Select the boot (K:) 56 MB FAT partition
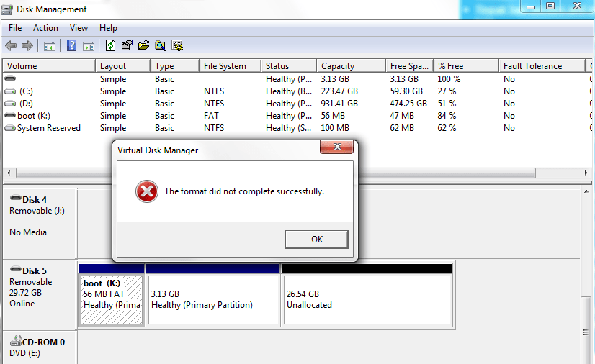This screenshot has width=595, height=364. tap(111, 299)
